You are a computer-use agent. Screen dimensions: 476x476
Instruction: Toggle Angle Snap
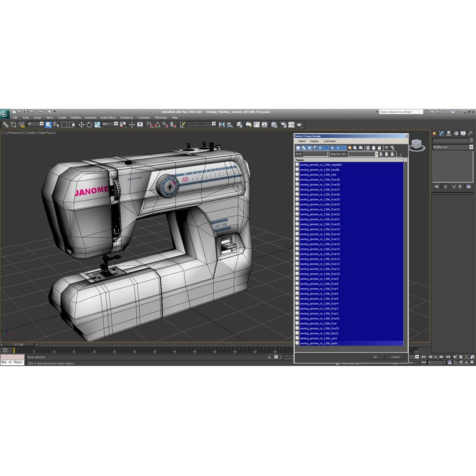pos(157,124)
